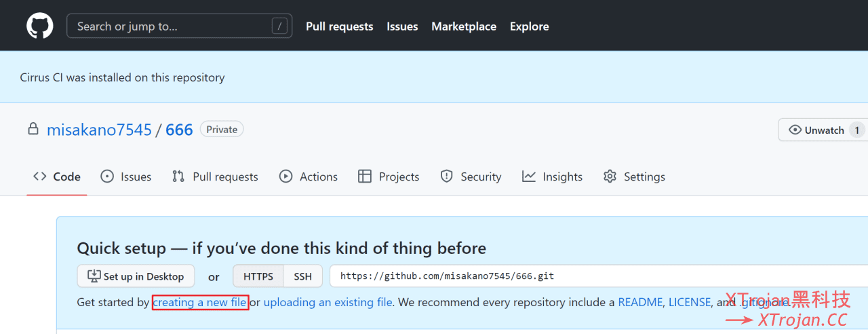Viewport: 868px width, 334px height.
Task: Click the gear icon on Settings tab
Action: 610,177
